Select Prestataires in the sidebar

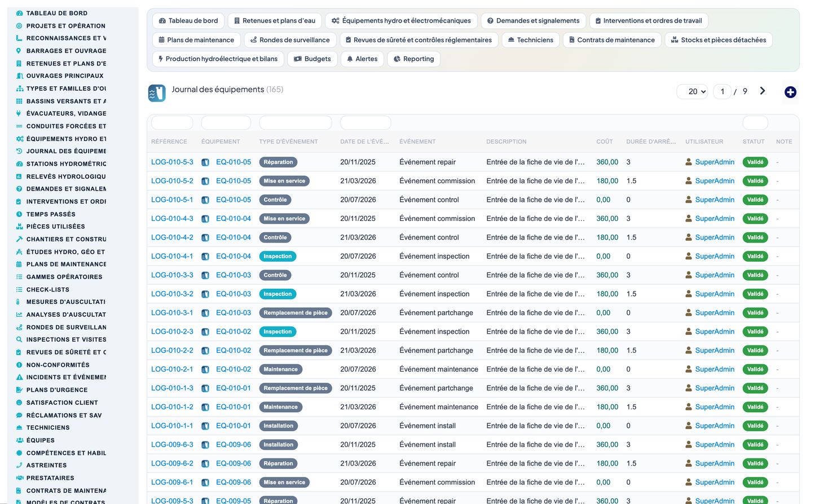(x=50, y=478)
